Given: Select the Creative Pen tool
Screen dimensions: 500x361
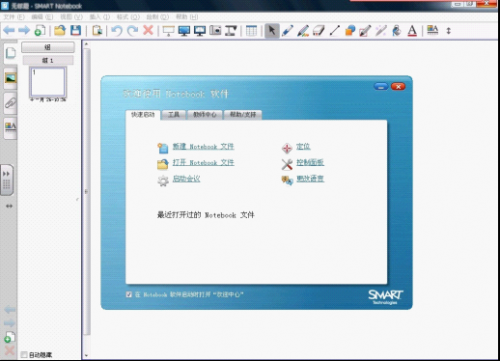Looking at the screenshot, I should click(x=303, y=31).
